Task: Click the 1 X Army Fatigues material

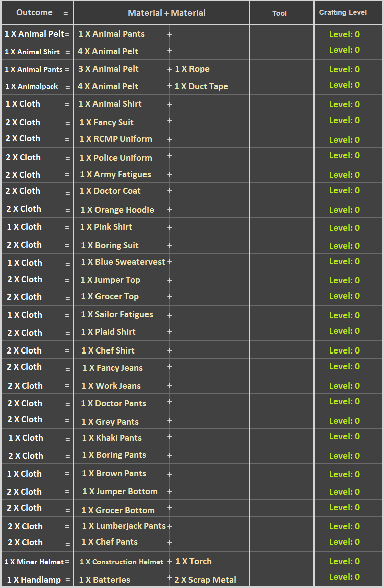Action: pyautogui.click(x=116, y=175)
